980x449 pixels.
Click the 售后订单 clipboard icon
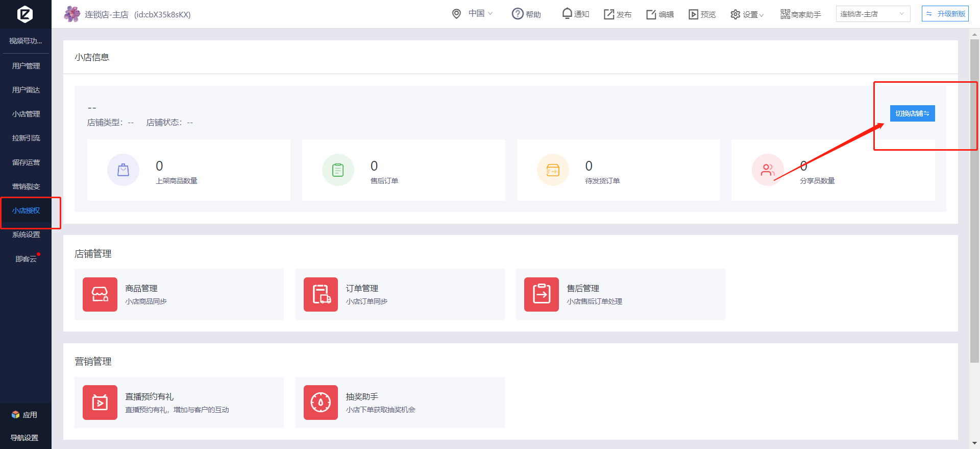pyautogui.click(x=338, y=170)
